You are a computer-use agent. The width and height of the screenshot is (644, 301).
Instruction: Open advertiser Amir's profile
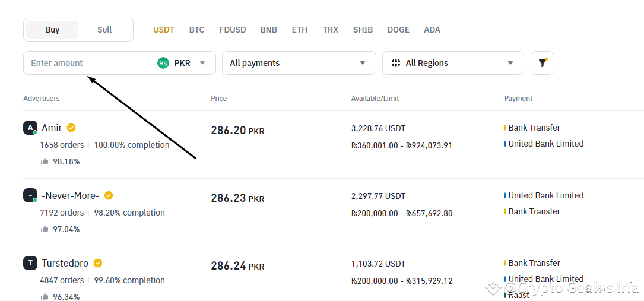[x=52, y=128]
